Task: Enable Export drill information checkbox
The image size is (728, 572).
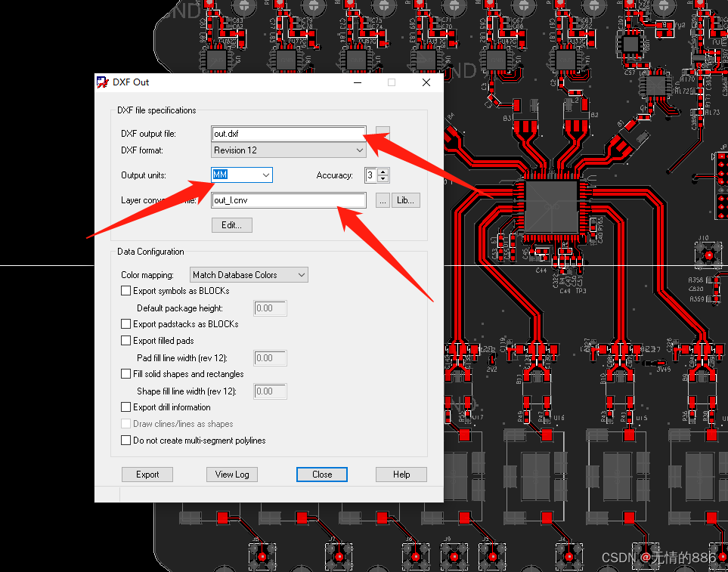Action: 125,407
